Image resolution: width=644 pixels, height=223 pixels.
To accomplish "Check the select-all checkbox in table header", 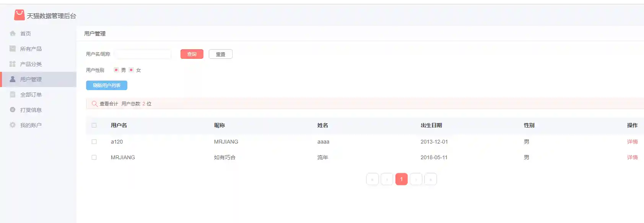I will pyautogui.click(x=94, y=125).
